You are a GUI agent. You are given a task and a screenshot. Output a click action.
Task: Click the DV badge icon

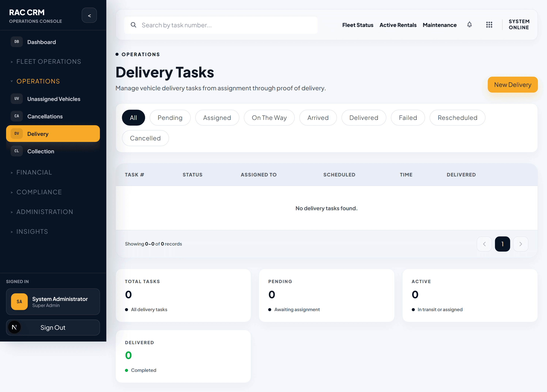[x=17, y=133]
